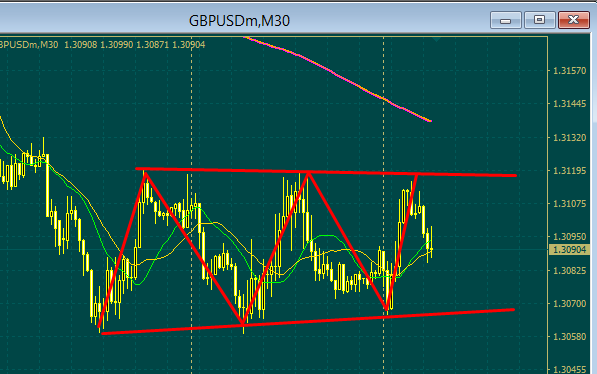Screen dimensions: 597x374
Task: Close the GBPUSDm,M30 chart window
Action: [573, 20]
